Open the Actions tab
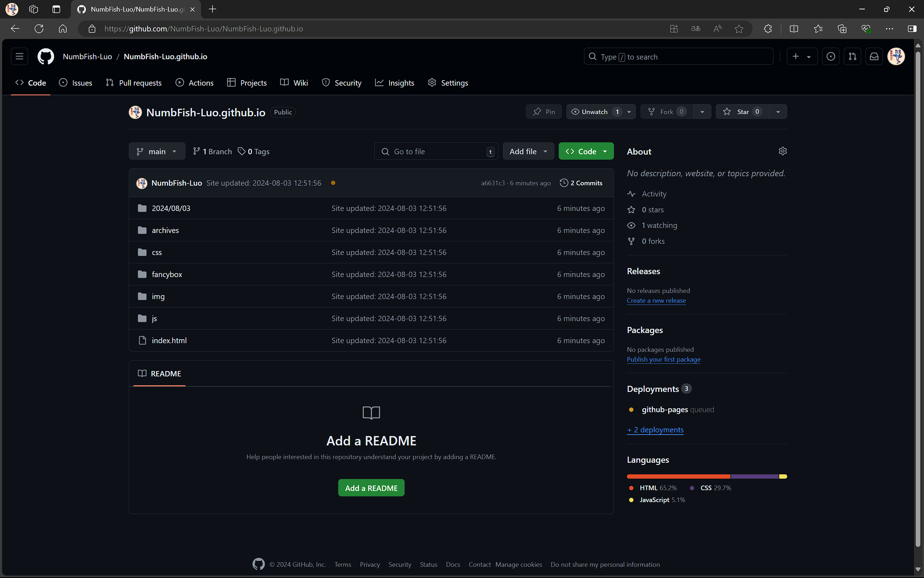The image size is (924, 578). click(194, 83)
